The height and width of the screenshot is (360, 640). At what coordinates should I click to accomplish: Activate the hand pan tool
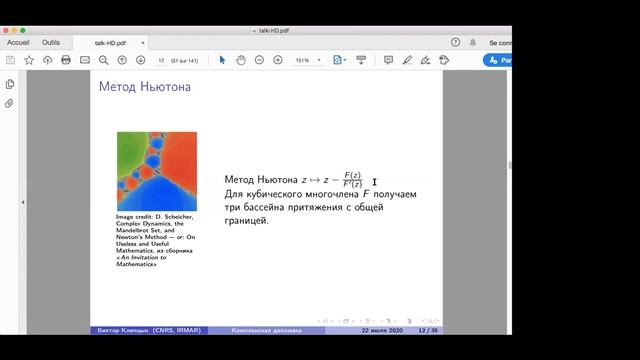coord(241,60)
